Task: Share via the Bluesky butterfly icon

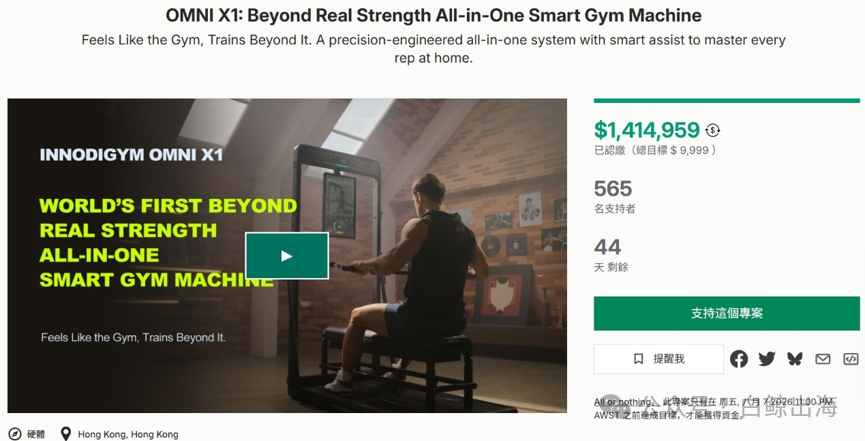Action: point(794,359)
